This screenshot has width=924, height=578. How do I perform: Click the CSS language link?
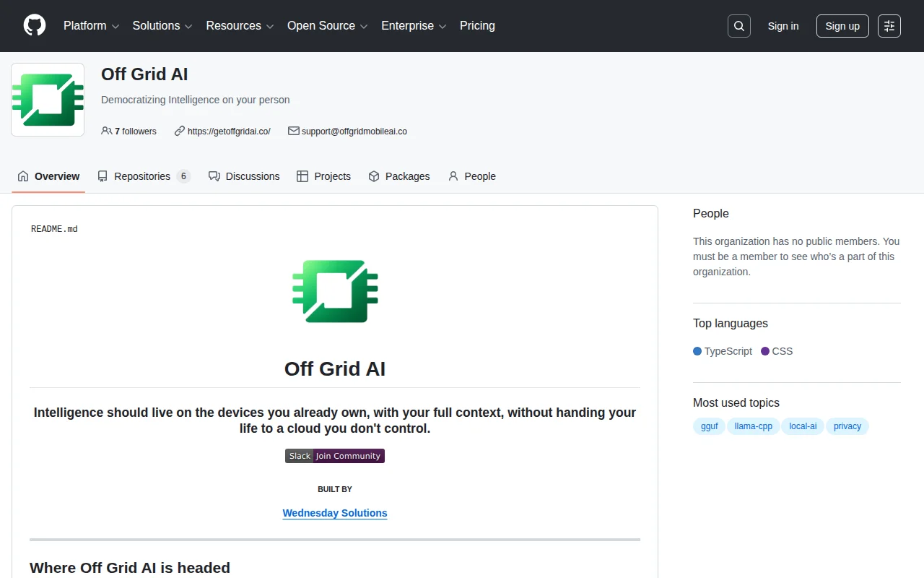point(777,351)
